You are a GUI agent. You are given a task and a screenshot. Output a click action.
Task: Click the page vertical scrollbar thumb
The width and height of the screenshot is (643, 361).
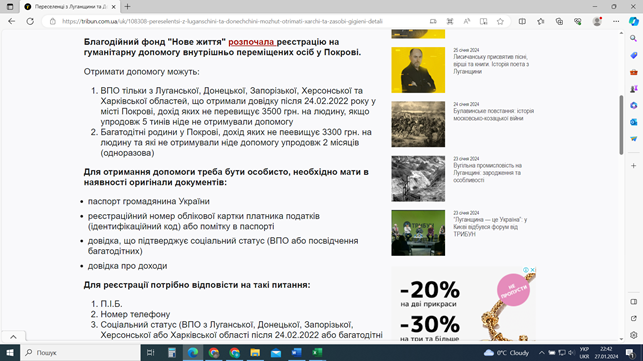621,125
